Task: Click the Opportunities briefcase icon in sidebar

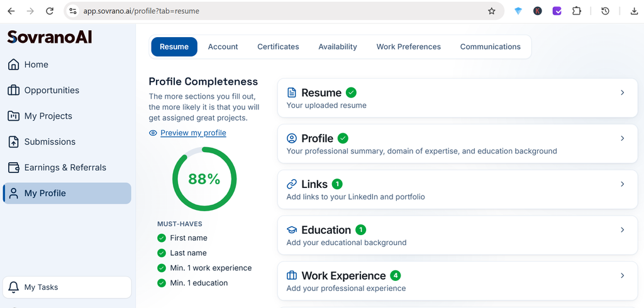Action: point(14,91)
